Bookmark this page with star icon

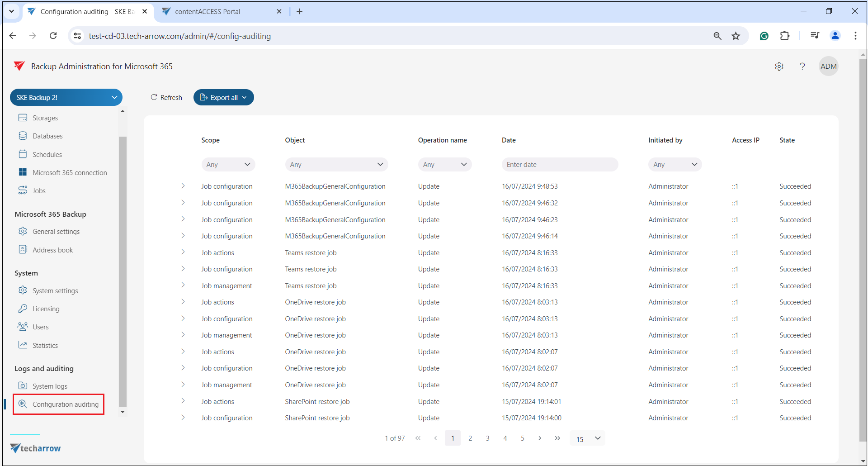pos(736,36)
